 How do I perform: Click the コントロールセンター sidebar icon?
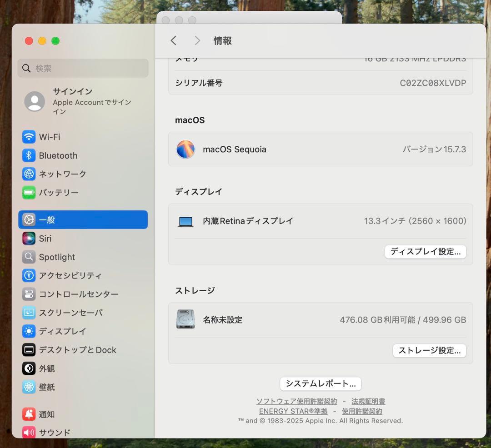pos(29,294)
